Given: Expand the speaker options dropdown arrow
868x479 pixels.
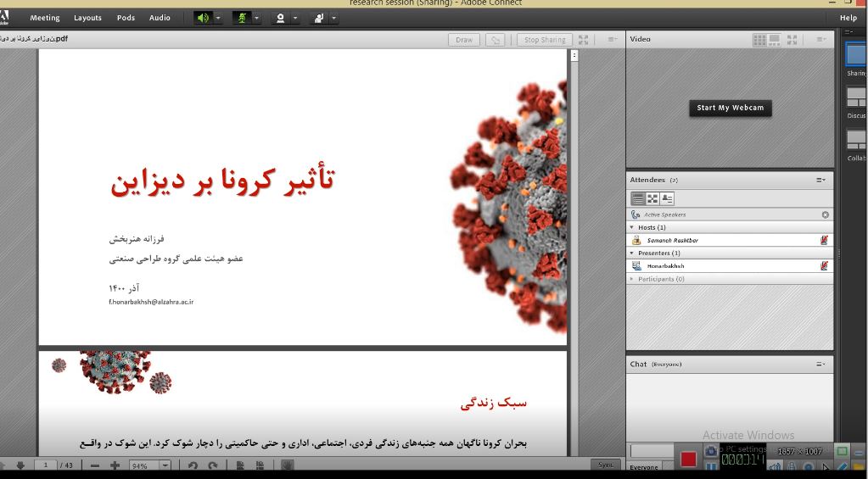Looking at the screenshot, I should click(218, 18).
